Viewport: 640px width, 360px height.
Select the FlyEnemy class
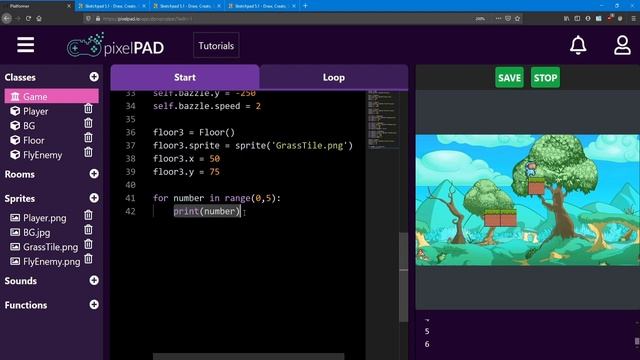pos(42,155)
